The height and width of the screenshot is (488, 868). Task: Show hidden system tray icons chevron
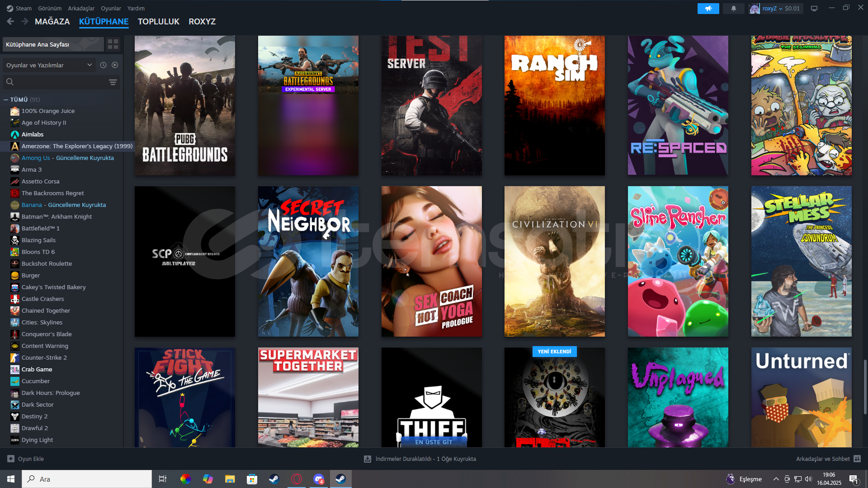click(776, 479)
